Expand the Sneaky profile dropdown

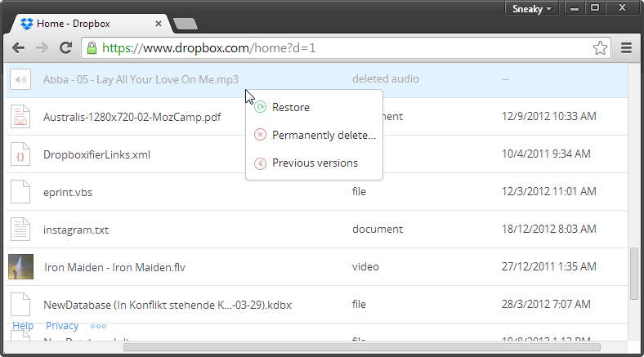pos(532,9)
